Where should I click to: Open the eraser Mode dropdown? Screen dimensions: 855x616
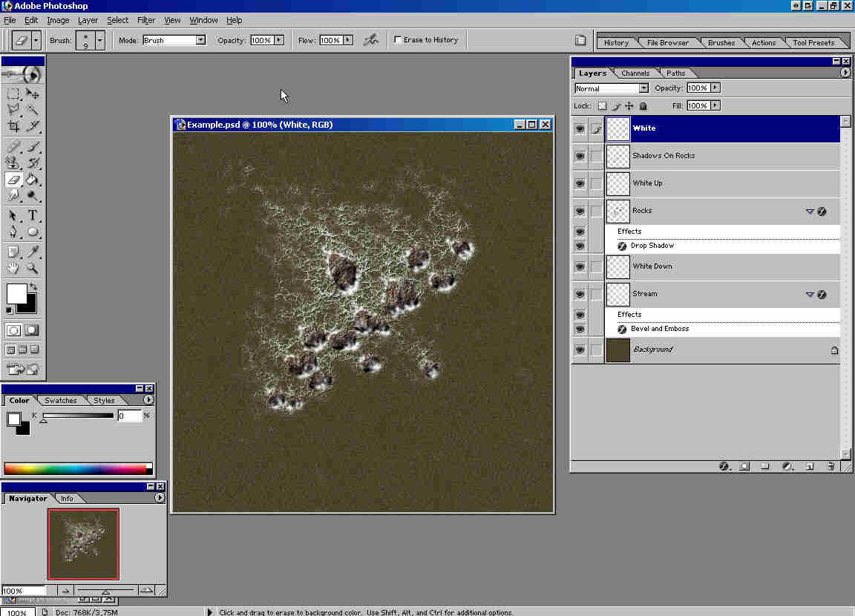(x=200, y=40)
